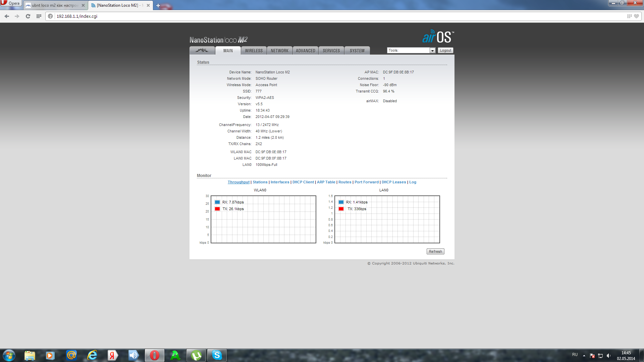Switch to Opera in taskbar
This screenshot has width=644, height=362.
coord(155,355)
